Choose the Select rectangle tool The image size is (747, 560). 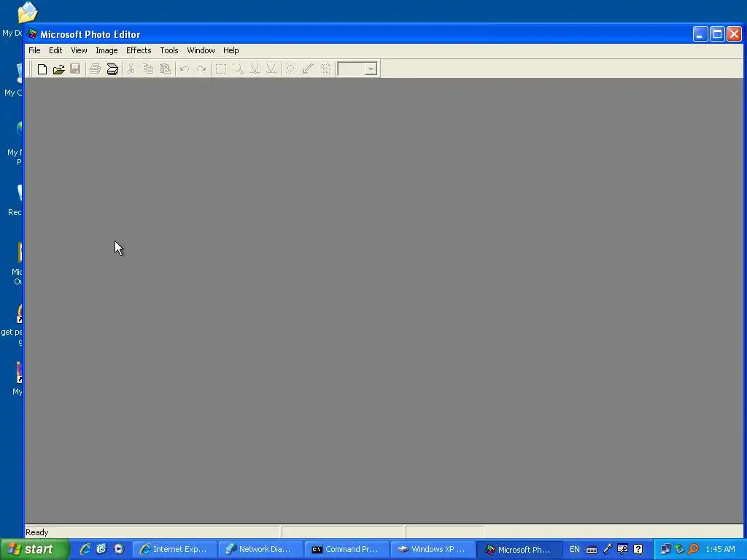point(220,69)
